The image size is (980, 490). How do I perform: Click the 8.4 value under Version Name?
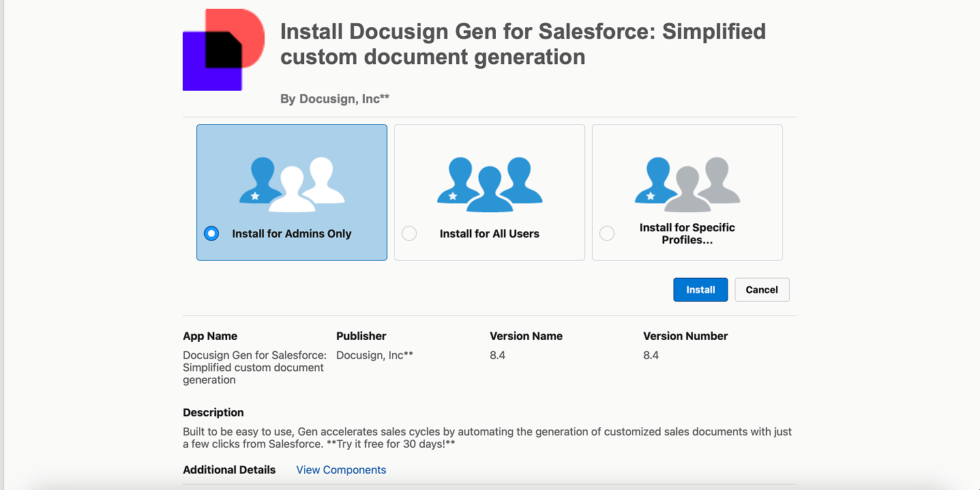pos(497,355)
